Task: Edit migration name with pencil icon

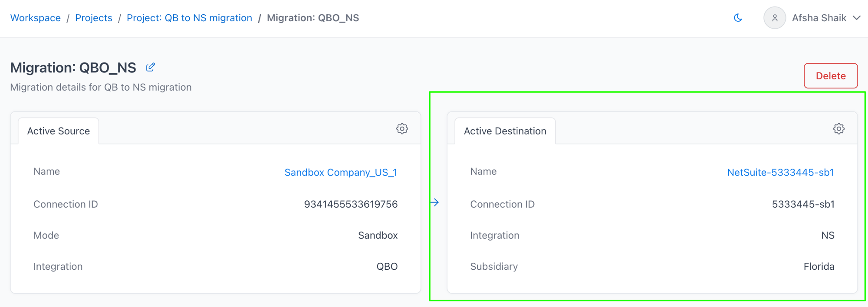Action: 151,67
